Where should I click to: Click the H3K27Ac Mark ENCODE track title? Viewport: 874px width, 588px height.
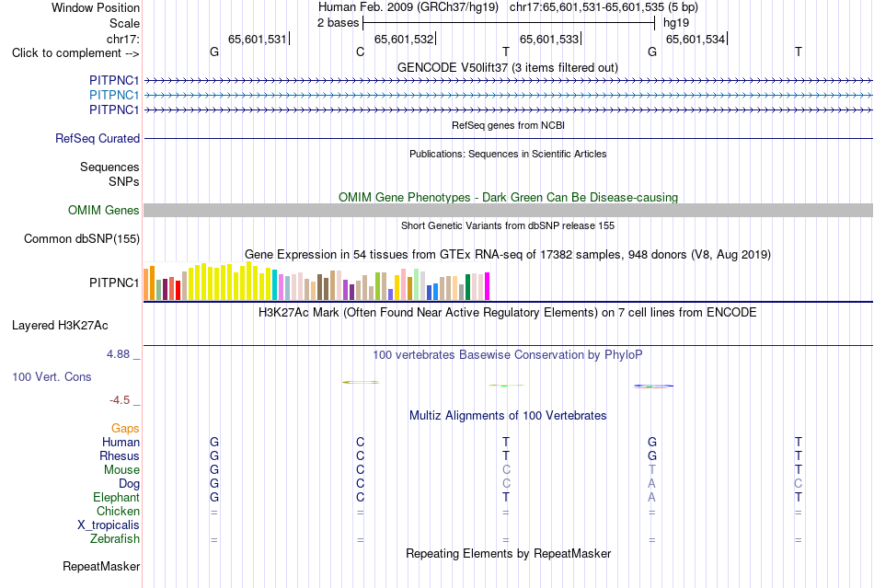tap(507, 312)
